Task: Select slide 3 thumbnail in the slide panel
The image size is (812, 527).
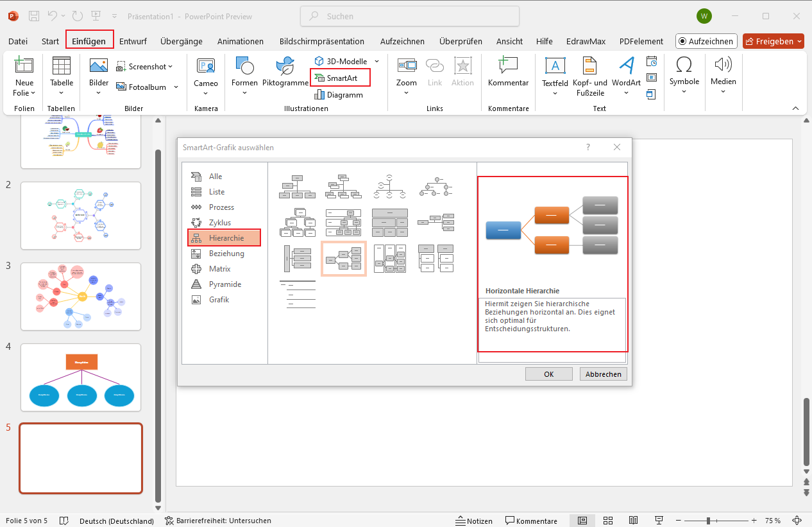Action: [x=81, y=297]
